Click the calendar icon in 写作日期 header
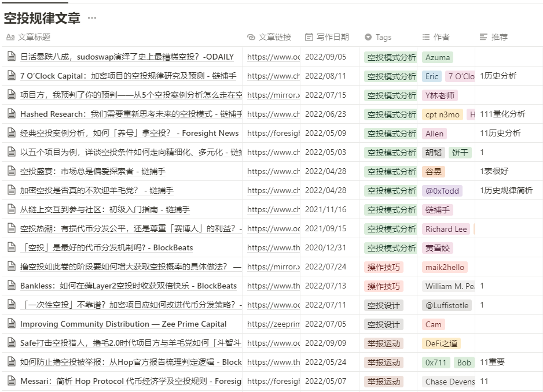 pyautogui.click(x=309, y=37)
